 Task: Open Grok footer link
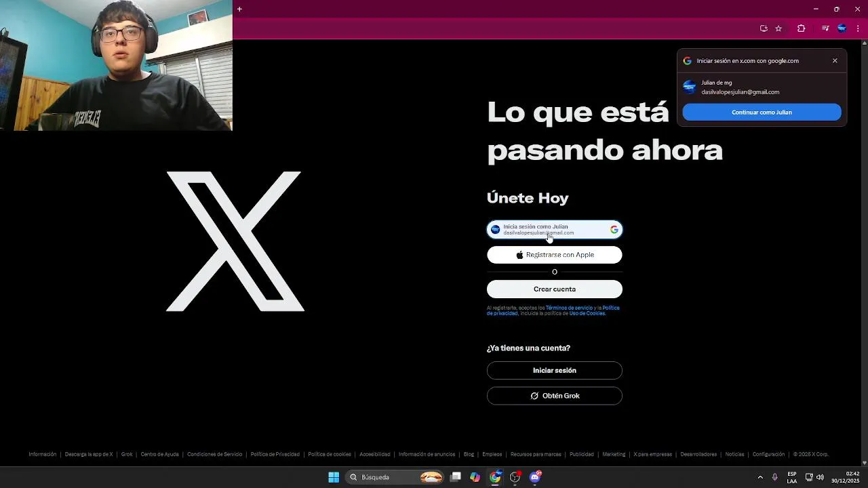pos(127,454)
